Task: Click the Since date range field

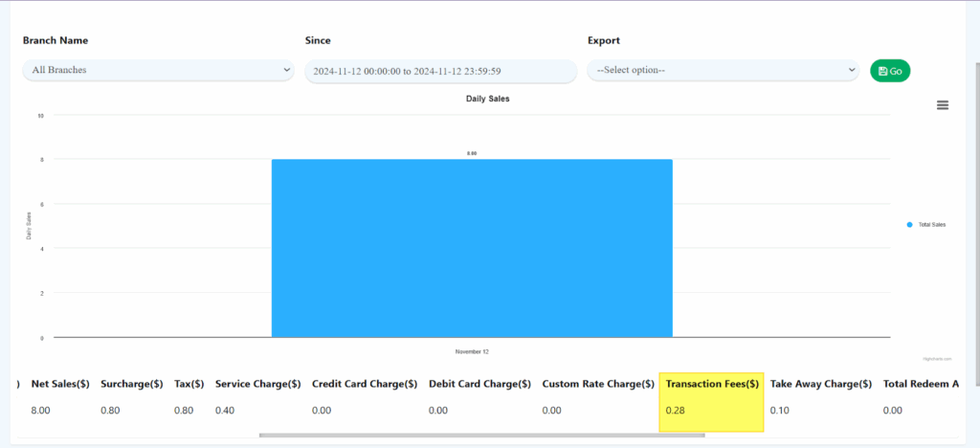Action: click(440, 71)
